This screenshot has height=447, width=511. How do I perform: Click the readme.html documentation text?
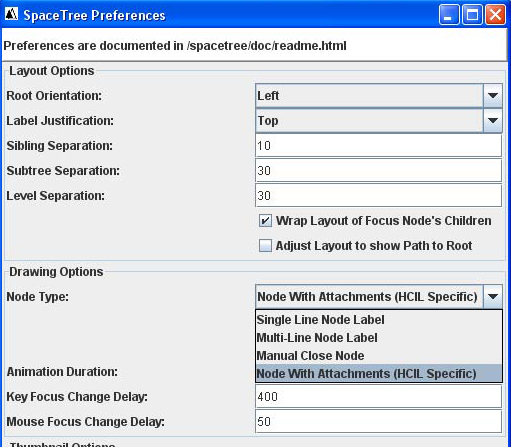tap(175, 46)
